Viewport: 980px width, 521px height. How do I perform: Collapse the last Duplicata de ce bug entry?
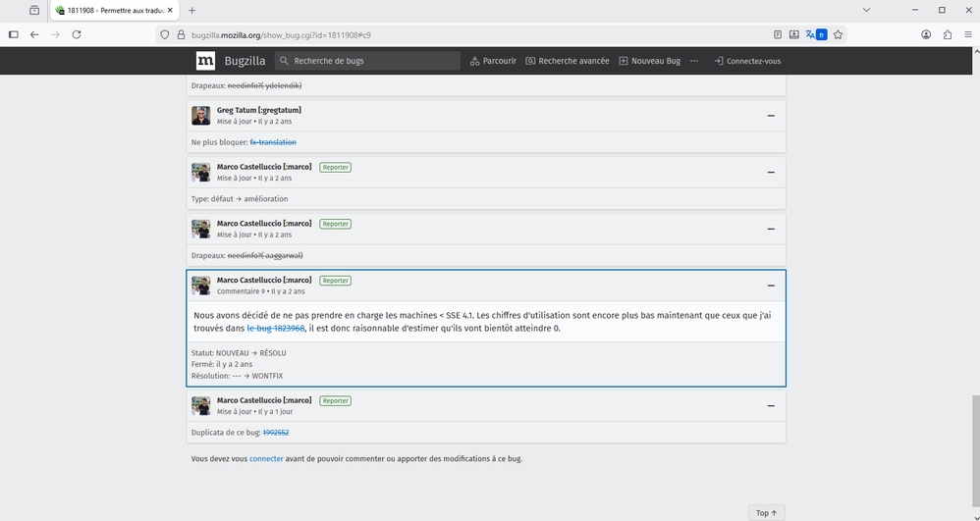pyautogui.click(x=771, y=405)
